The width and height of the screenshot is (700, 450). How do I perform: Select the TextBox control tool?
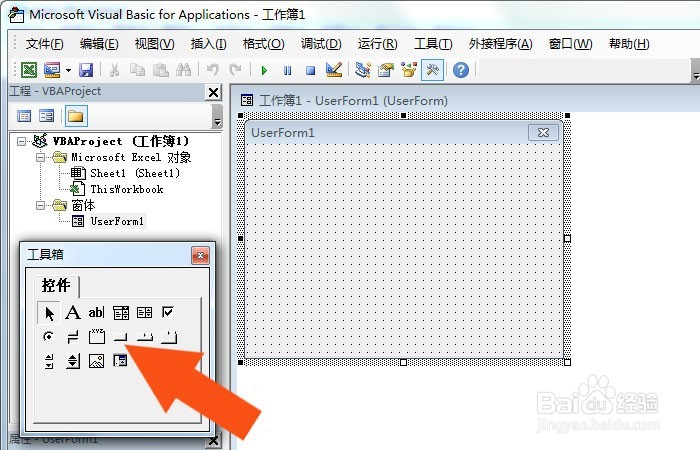(96, 312)
